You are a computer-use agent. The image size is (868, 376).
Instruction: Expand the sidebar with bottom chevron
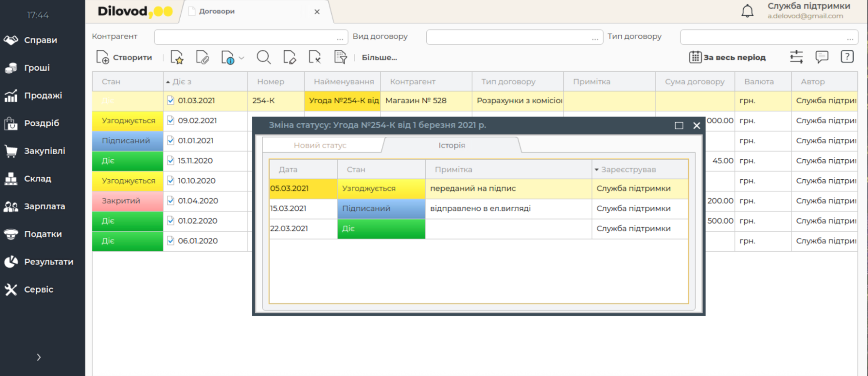(39, 357)
